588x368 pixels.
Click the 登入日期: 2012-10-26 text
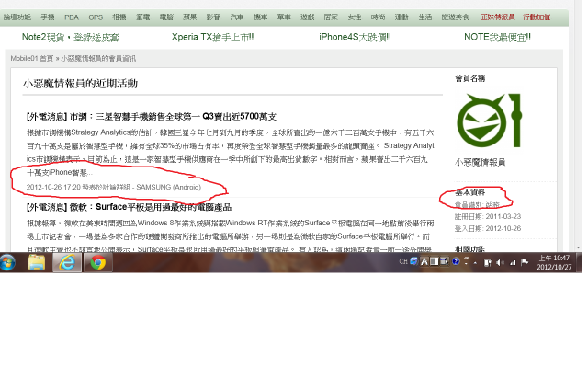[x=488, y=229]
